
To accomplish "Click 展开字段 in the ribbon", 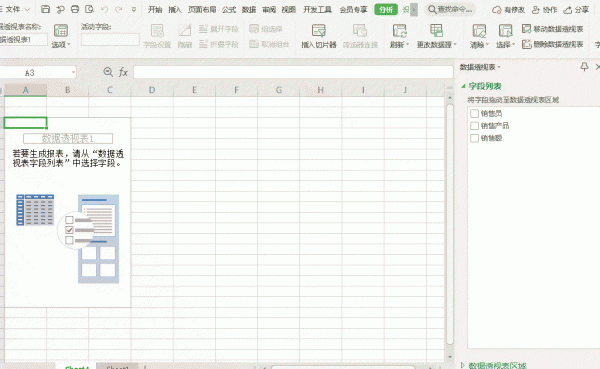I will [x=218, y=29].
